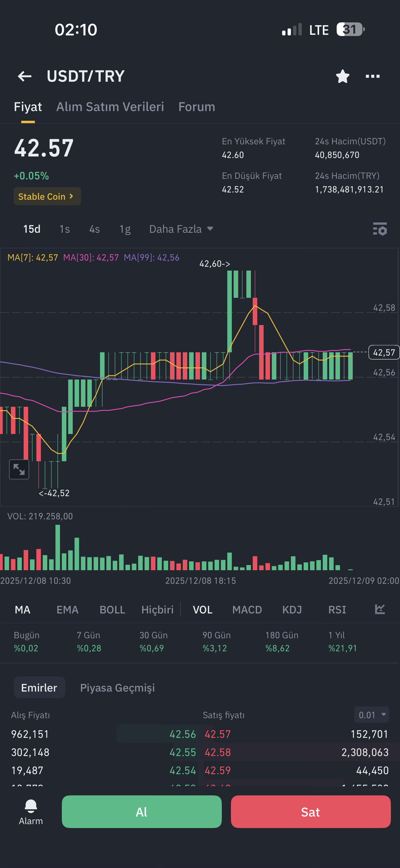Open the indicator settings chart icon
This screenshot has width=400, height=868.
pos(380,609)
